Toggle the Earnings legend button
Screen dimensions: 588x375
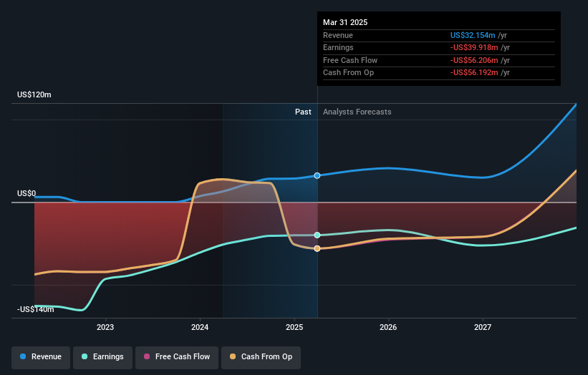[102, 357]
